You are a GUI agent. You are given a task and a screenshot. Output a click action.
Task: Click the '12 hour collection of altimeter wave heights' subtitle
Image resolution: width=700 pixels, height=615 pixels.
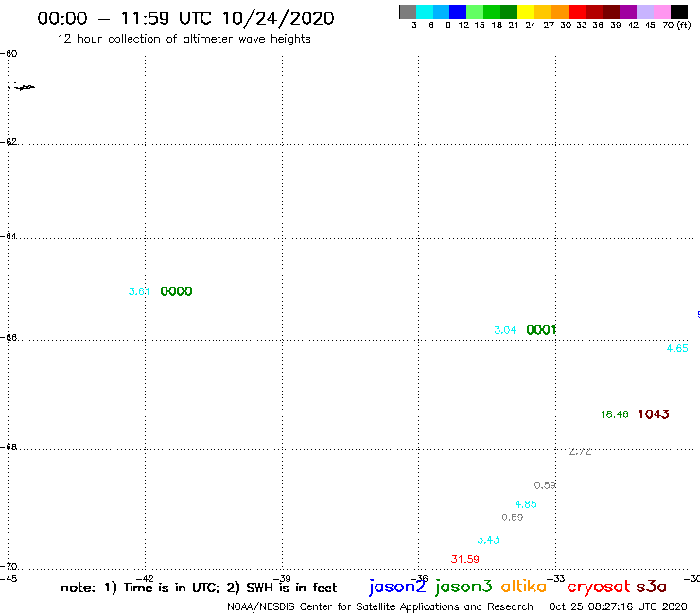184,39
